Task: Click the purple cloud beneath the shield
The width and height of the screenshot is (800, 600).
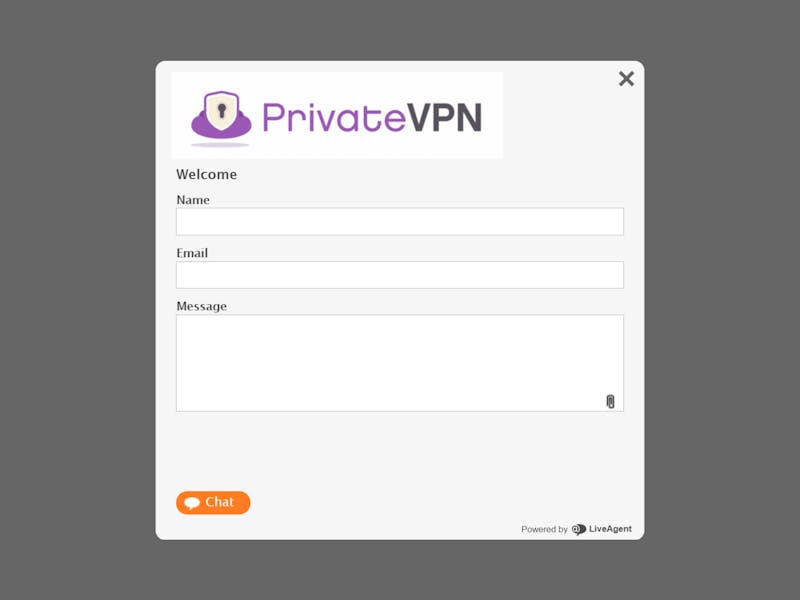Action: pyautogui.click(x=221, y=130)
